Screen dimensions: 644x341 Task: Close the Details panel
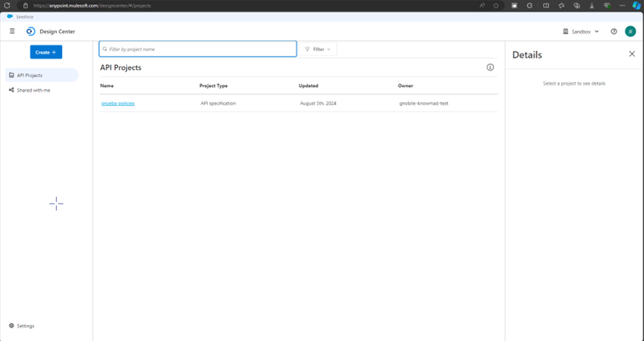coord(631,54)
